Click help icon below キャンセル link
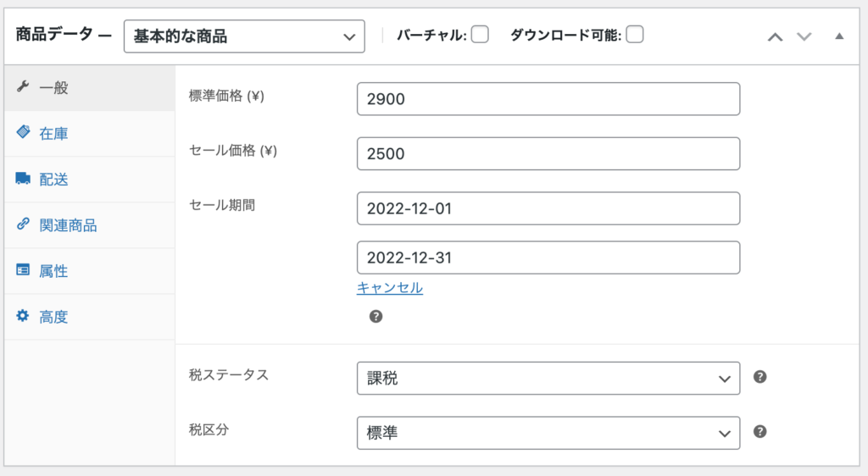 tap(376, 316)
